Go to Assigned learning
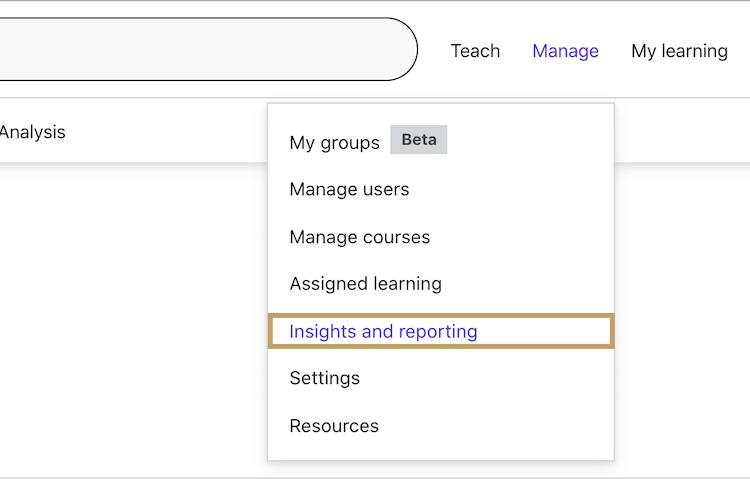The image size is (750, 502). pyautogui.click(x=365, y=284)
